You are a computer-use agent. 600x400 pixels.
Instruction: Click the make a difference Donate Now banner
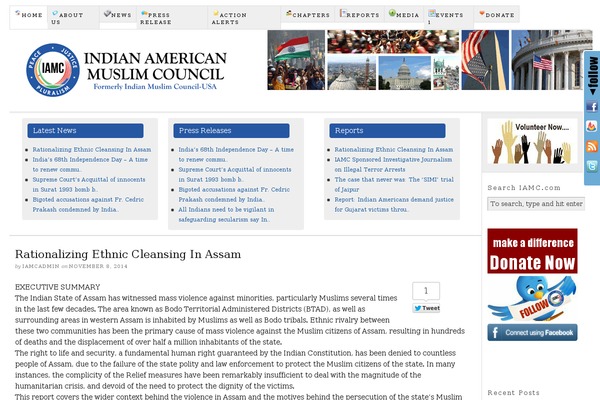[532, 251]
